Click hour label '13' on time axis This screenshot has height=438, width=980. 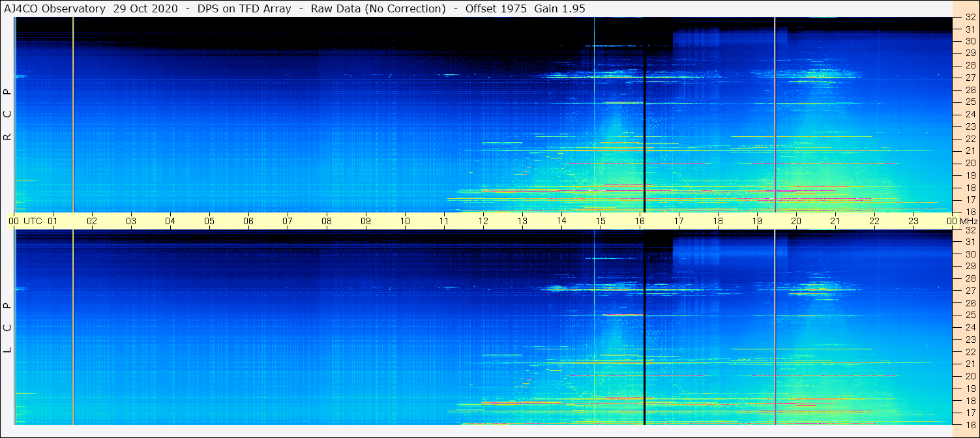coord(522,221)
